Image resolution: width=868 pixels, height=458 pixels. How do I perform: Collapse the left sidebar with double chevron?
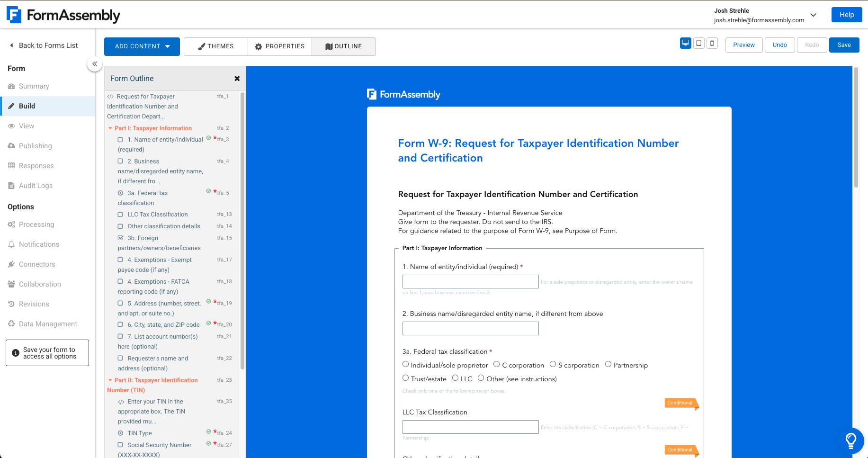pyautogui.click(x=95, y=64)
